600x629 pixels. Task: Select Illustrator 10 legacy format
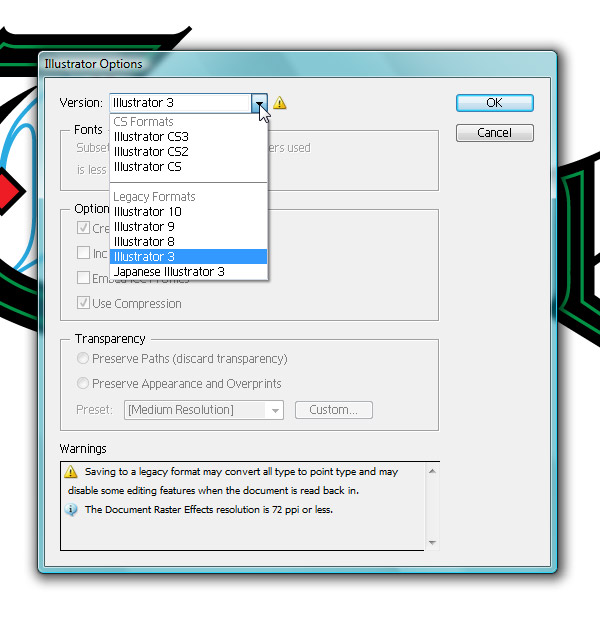pos(189,211)
